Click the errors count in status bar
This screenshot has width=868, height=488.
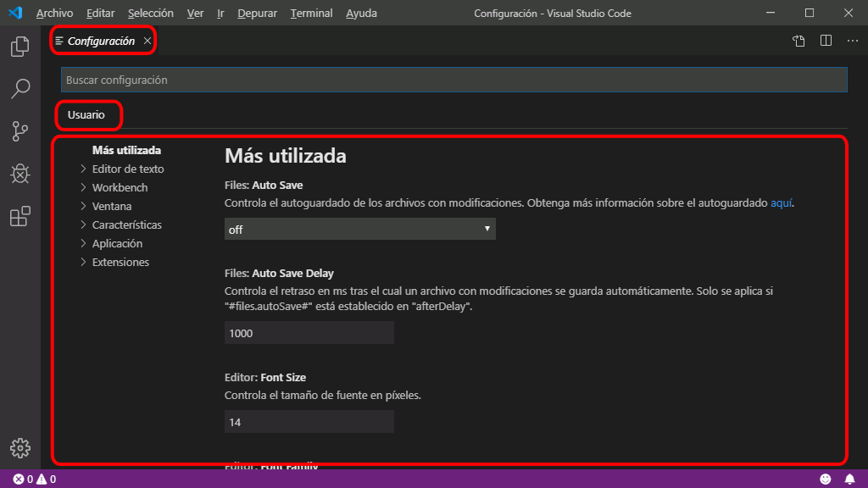tap(23, 480)
